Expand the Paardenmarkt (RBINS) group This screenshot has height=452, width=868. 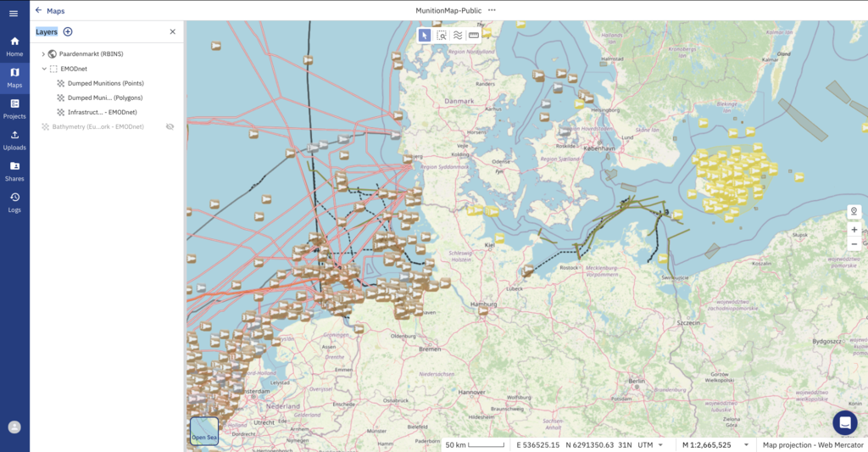pos(43,54)
